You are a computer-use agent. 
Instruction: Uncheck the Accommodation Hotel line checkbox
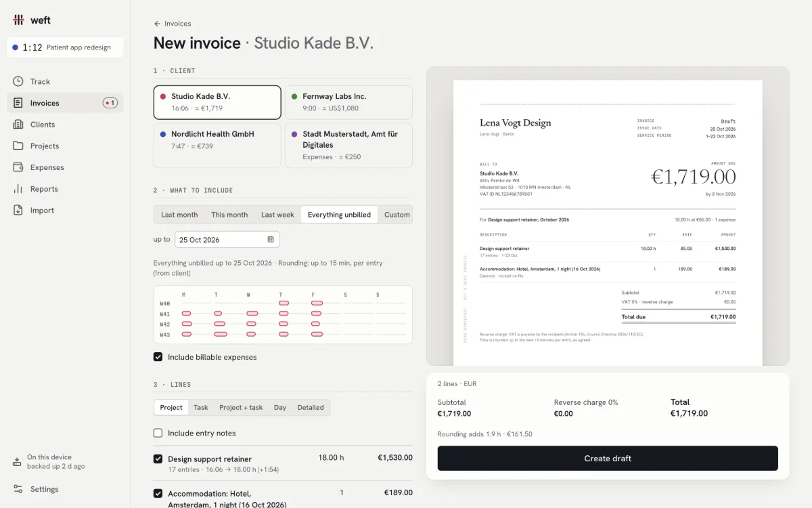(158, 493)
